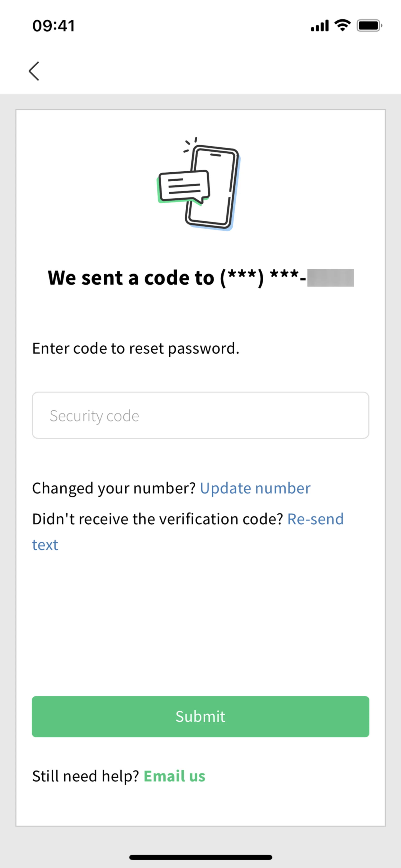Click the battery indicator icon

point(369,26)
